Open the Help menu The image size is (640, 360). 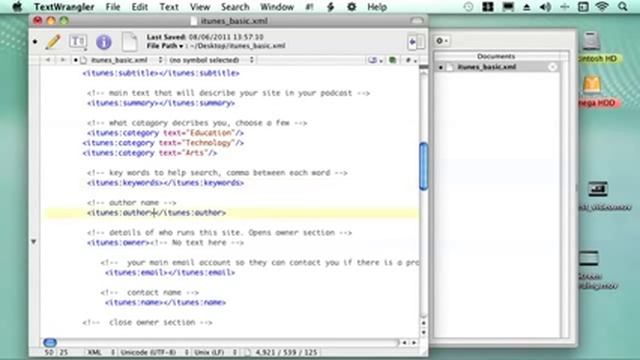pyautogui.click(x=377, y=7)
